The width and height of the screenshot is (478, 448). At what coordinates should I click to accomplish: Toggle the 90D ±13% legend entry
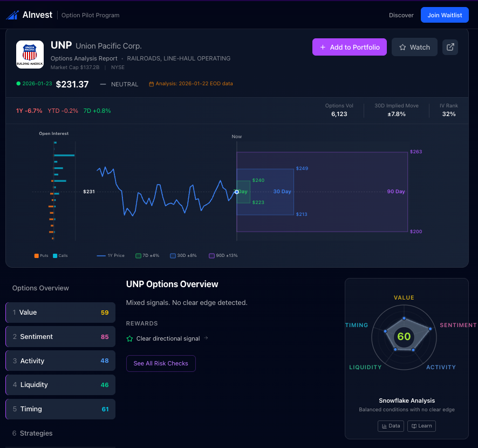click(x=223, y=255)
